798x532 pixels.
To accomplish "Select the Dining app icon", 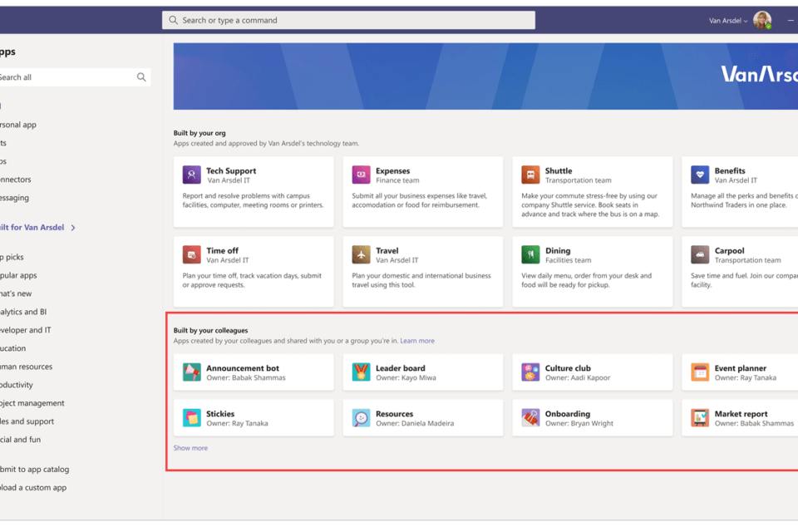I will (x=530, y=254).
